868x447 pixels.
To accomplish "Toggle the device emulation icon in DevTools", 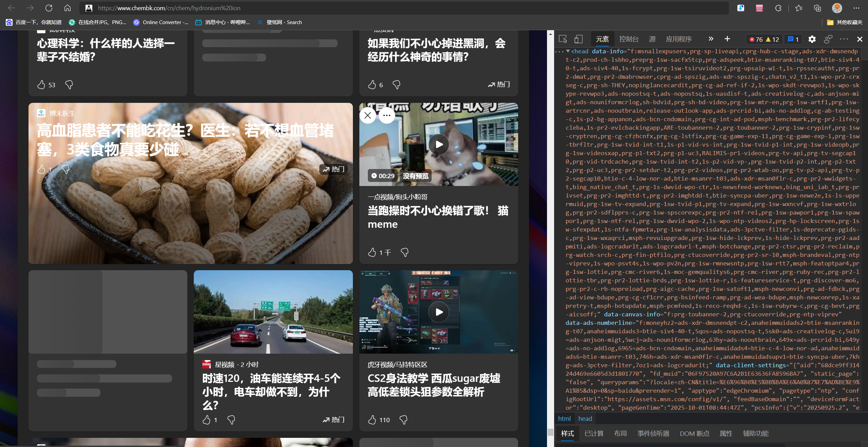I will [x=578, y=39].
